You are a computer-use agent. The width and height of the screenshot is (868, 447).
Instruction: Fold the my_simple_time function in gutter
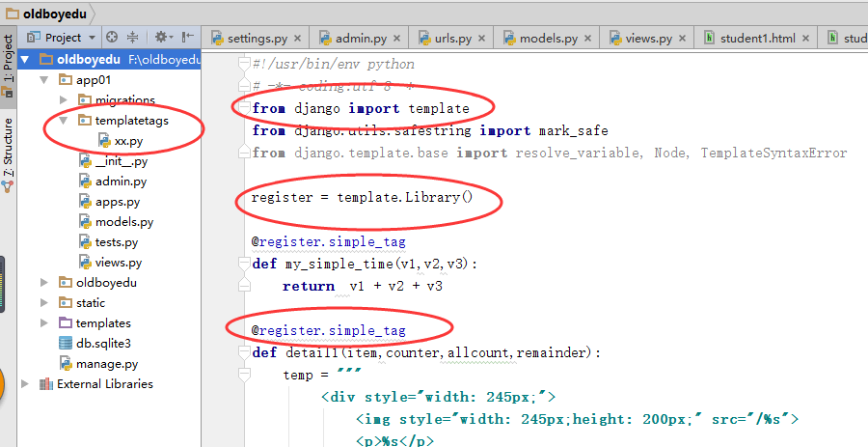(244, 264)
